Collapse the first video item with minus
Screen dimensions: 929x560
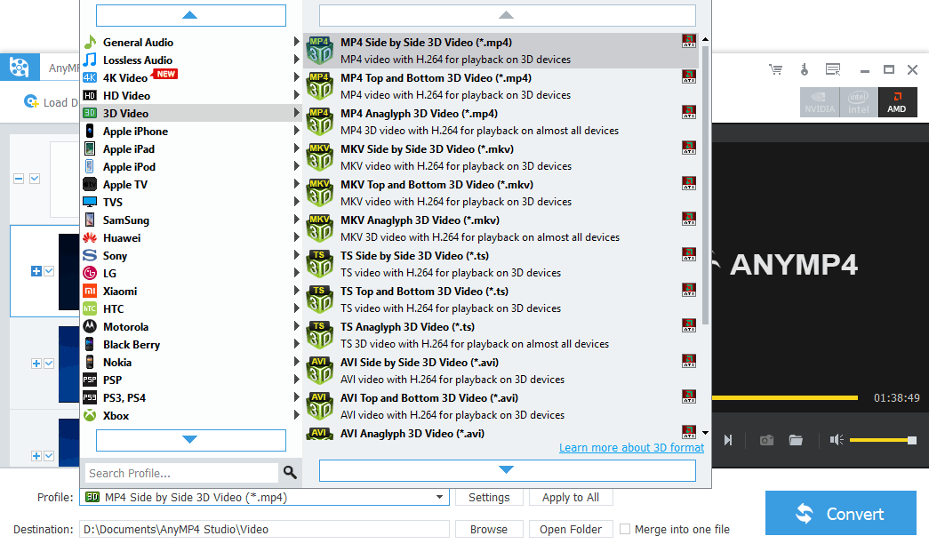click(19, 179)
